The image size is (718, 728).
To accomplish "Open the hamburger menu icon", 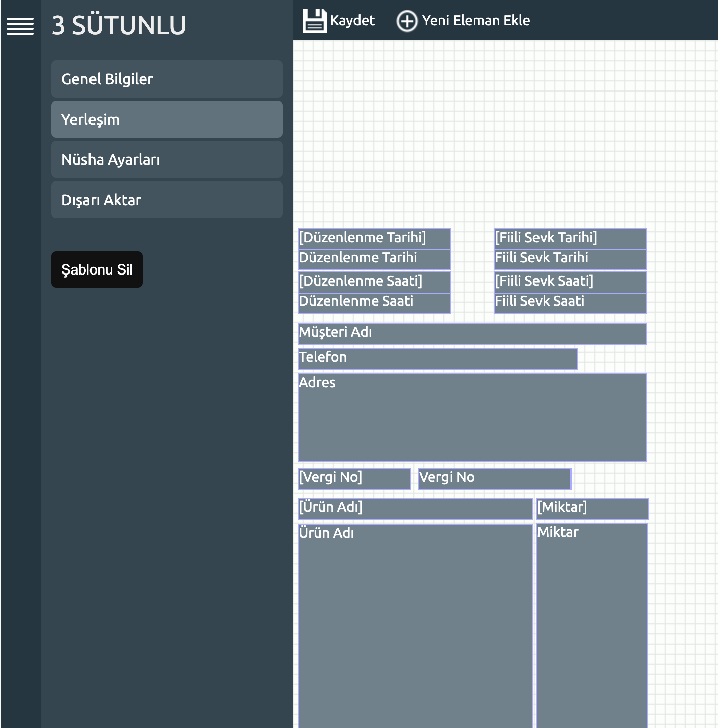I will [20, 26].
